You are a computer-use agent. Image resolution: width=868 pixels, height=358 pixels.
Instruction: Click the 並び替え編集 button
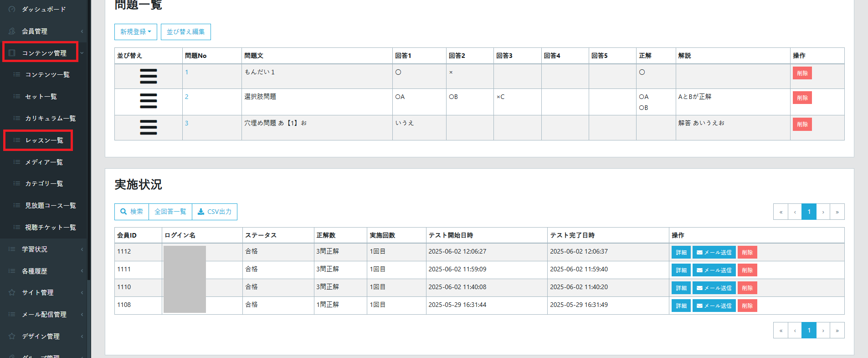click(185, 32)
